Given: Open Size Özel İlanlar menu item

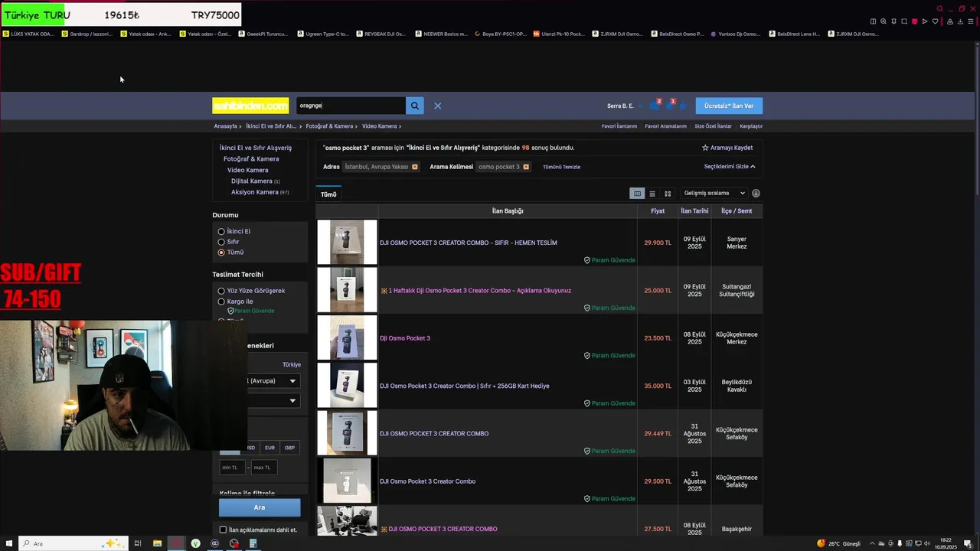Looking at the screenshot, I should click(x=714, y=126).
